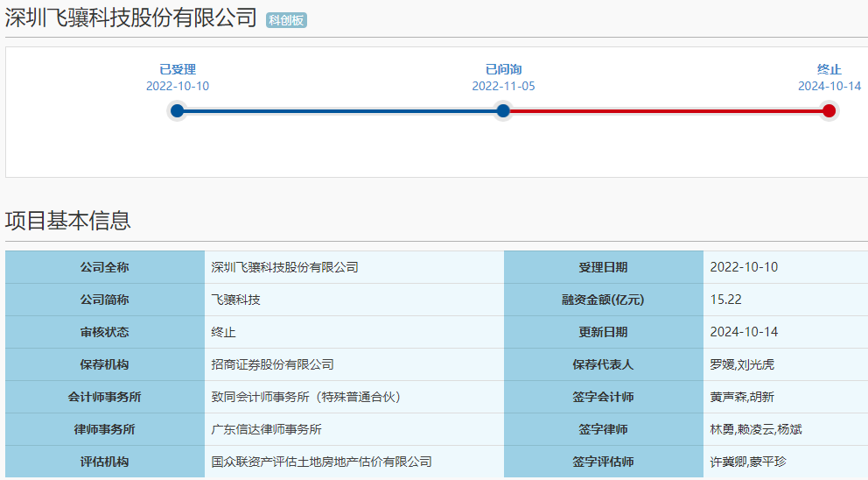This screenshot has height=480, width=868.
Task: Click the 罗媛,刘光虎 cell
Action: pyautogui.click(x=786, y=364)
